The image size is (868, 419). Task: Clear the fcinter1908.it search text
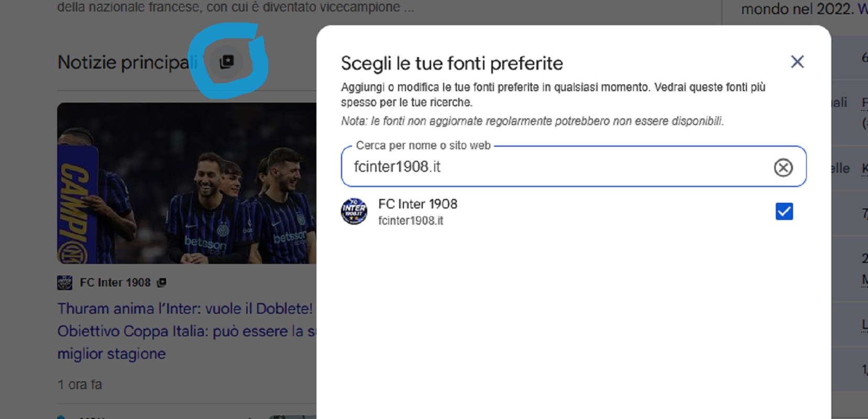click(783, 168)
